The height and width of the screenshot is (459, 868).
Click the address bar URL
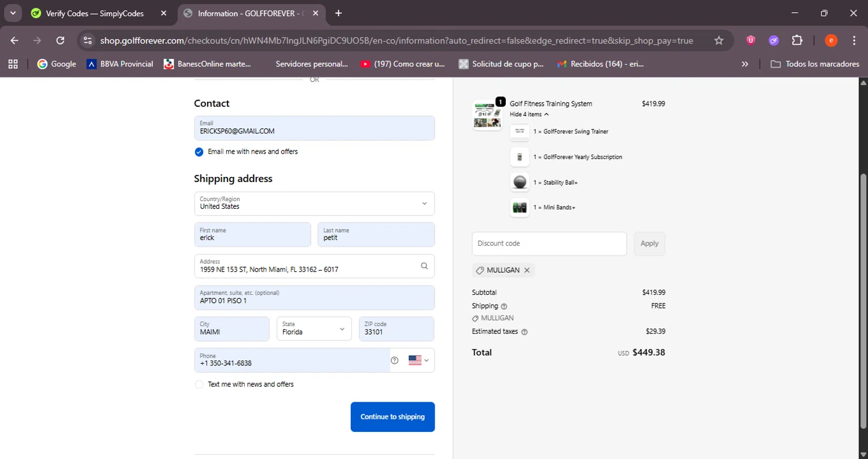(x=396, y=40)
